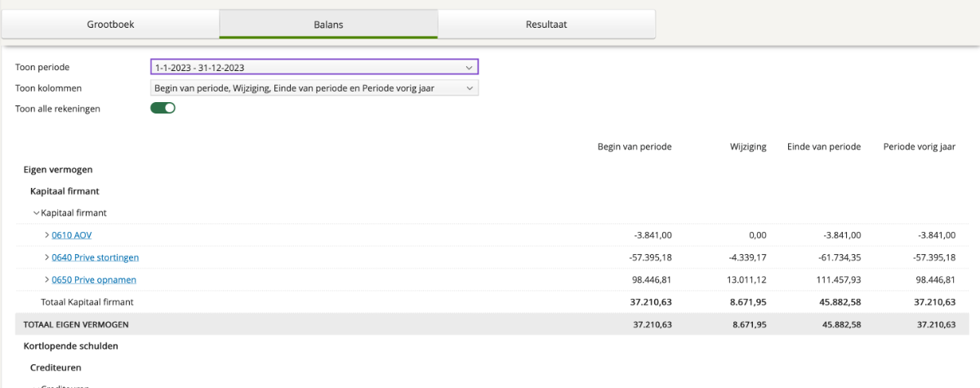Expand the 0610 AOV row arrow
The width and height of the screenshot is (980, 388).
(x=46, y=235)
